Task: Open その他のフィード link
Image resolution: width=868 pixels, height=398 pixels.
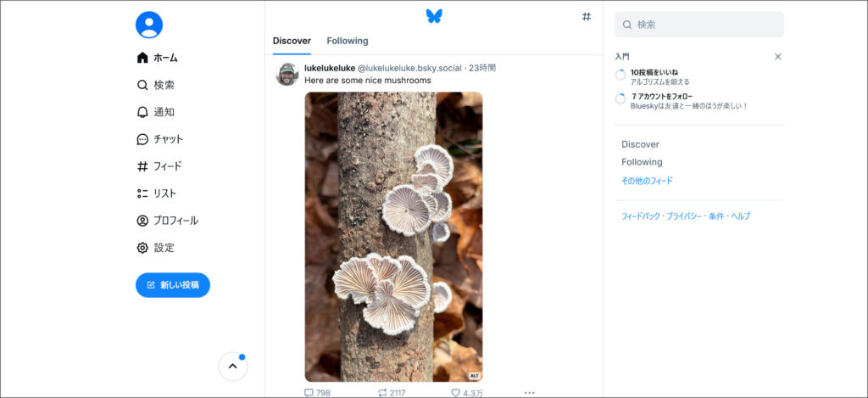Action: coord(647,181)
